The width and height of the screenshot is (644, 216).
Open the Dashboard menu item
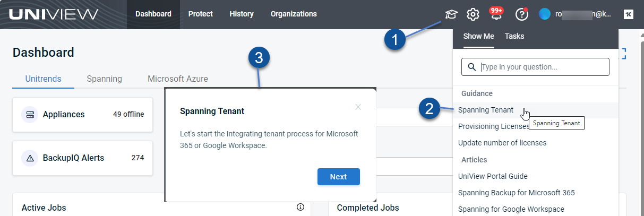pyautogui.click(x=153, y=14)
